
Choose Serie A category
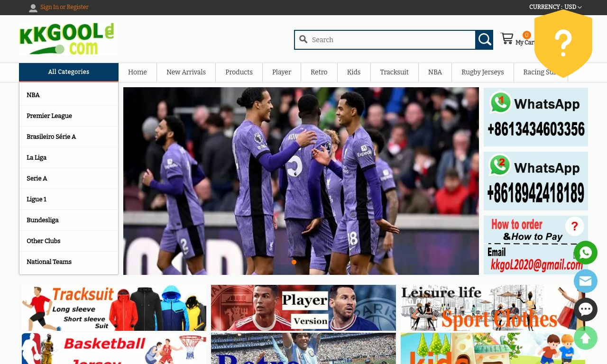[69, 179]
